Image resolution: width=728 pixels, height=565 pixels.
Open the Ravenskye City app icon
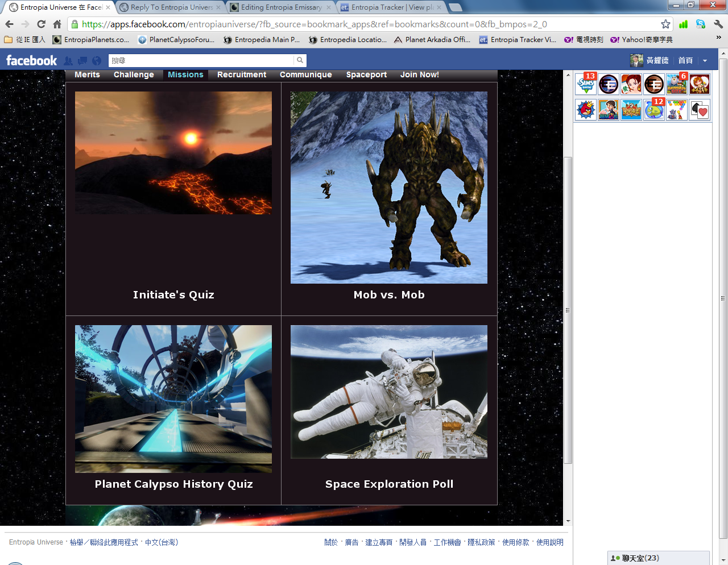coord(676,85)
